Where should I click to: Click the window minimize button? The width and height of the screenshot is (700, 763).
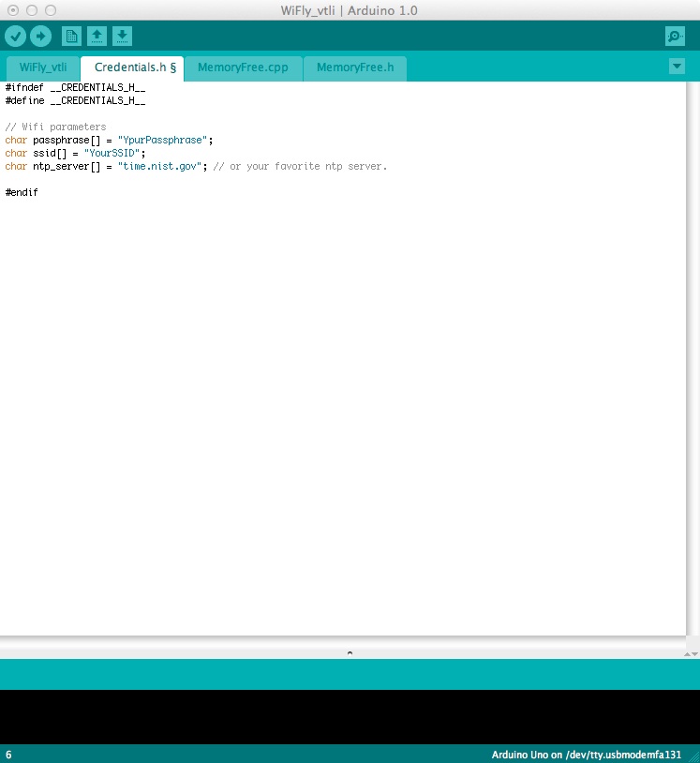coord(32,10)
